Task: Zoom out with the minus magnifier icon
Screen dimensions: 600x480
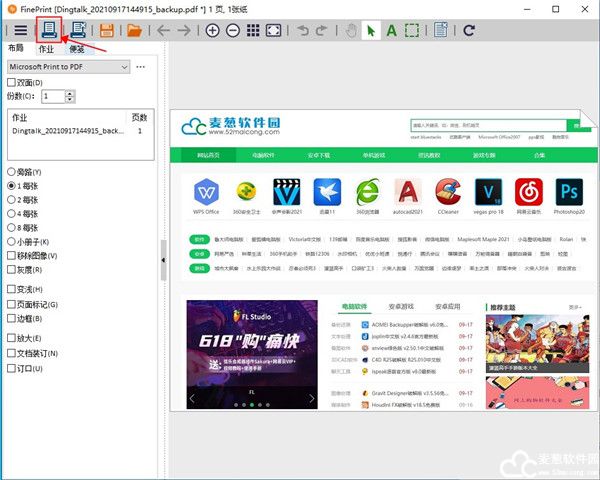Action: pos(232,30)
